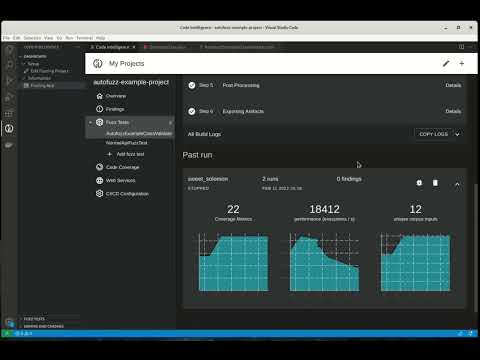This screenshot has height=360, width=480.
Task: Click Add fuzz test
Action: pos(130,154)
